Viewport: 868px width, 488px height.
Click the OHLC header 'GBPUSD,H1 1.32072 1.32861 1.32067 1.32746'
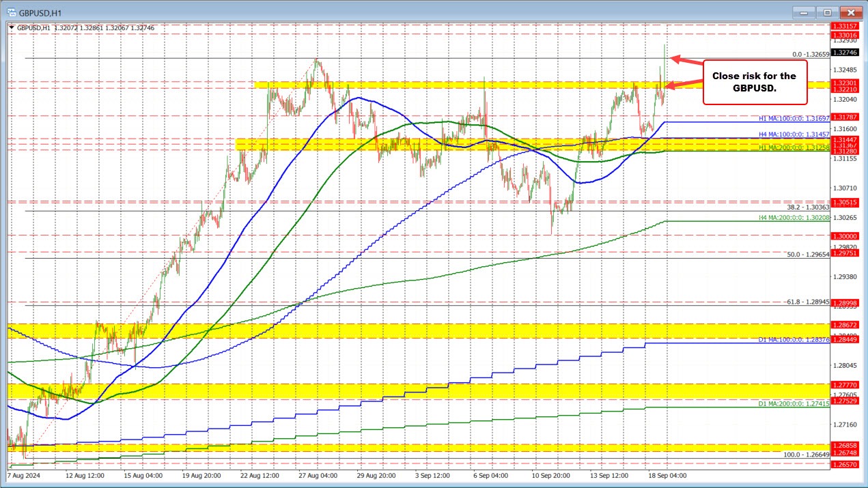click(86, 28)
